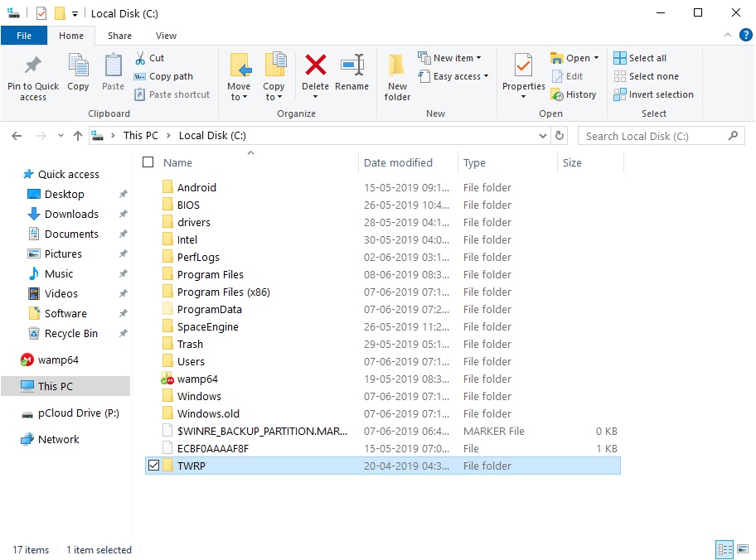
Task: Open the File menu
Action: point(24,36)
